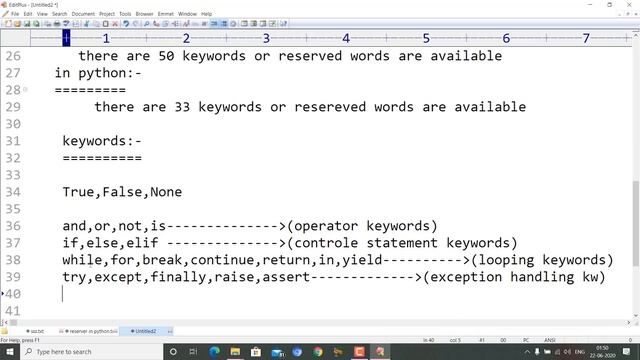
Task: Click the Open file folder toolbar icon
Action: pos(17,24)
